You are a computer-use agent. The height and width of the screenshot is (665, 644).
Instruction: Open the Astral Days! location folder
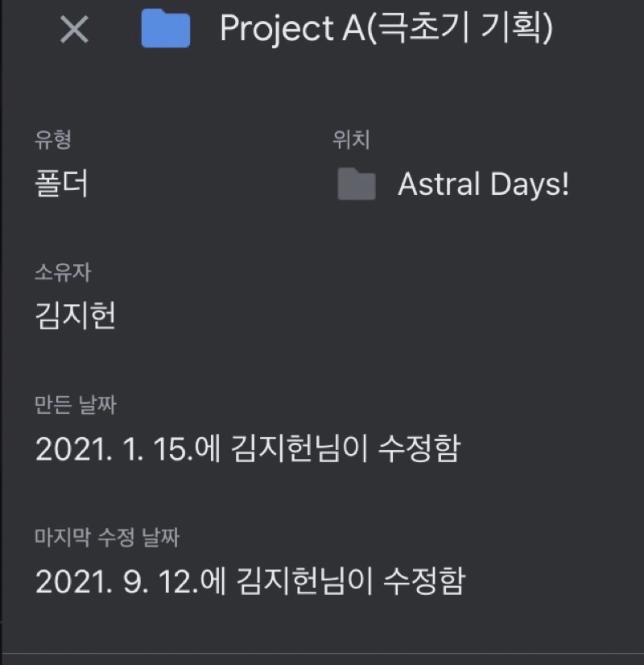[x=483, y=185]
